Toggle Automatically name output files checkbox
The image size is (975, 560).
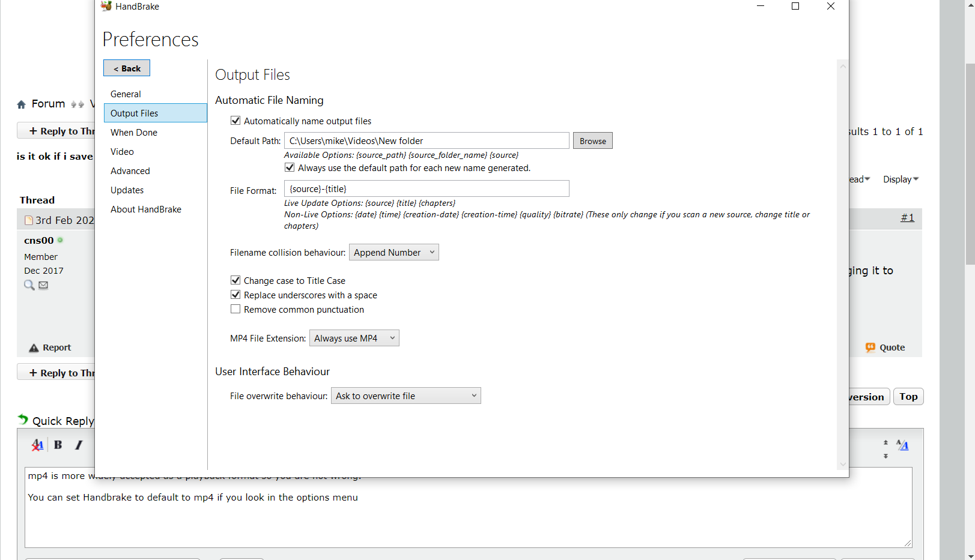pos(235,121)
